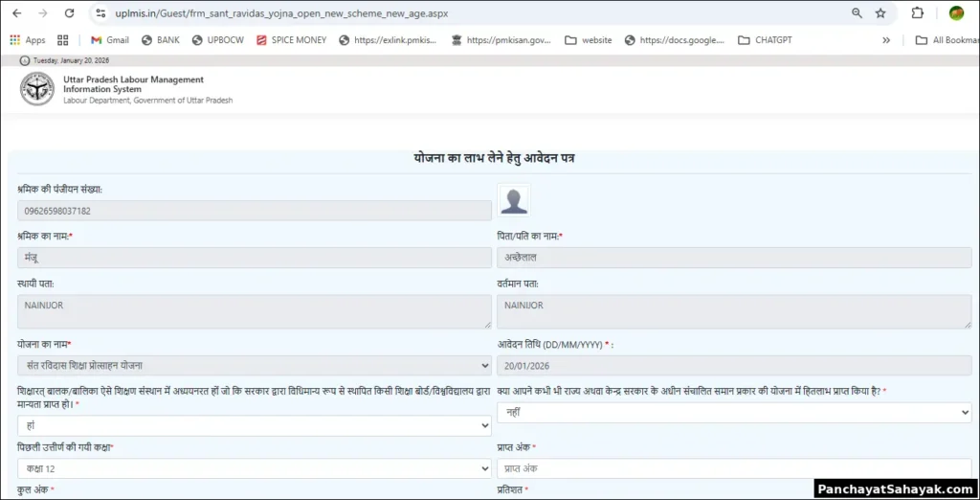Open the Gmail bookmark
The height and width of the screenshot is (500, 980).
110,40
